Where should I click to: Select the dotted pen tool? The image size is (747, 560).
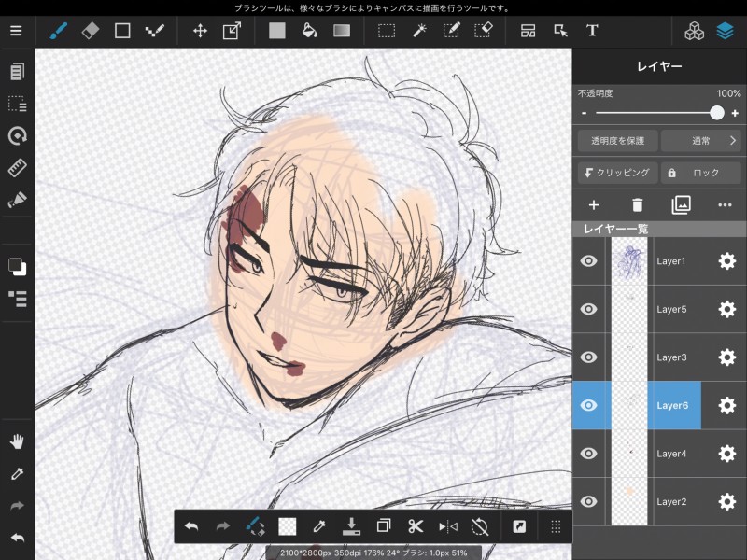(154, 31)
